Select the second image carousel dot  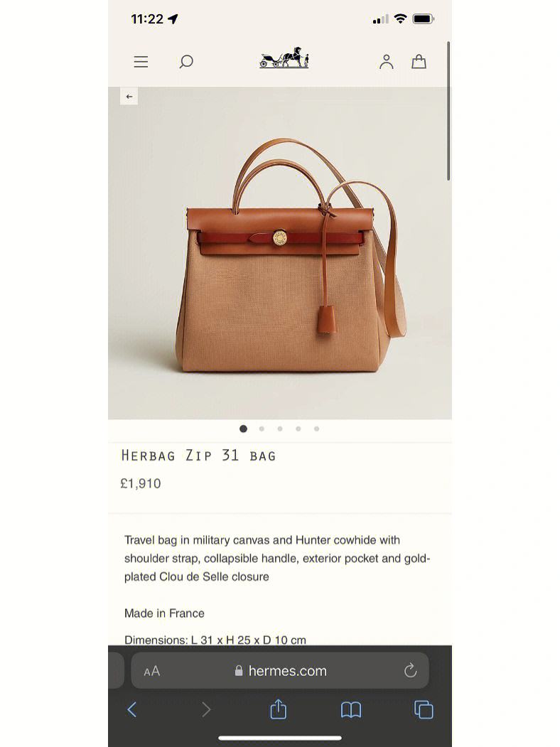tap(262, 429)
